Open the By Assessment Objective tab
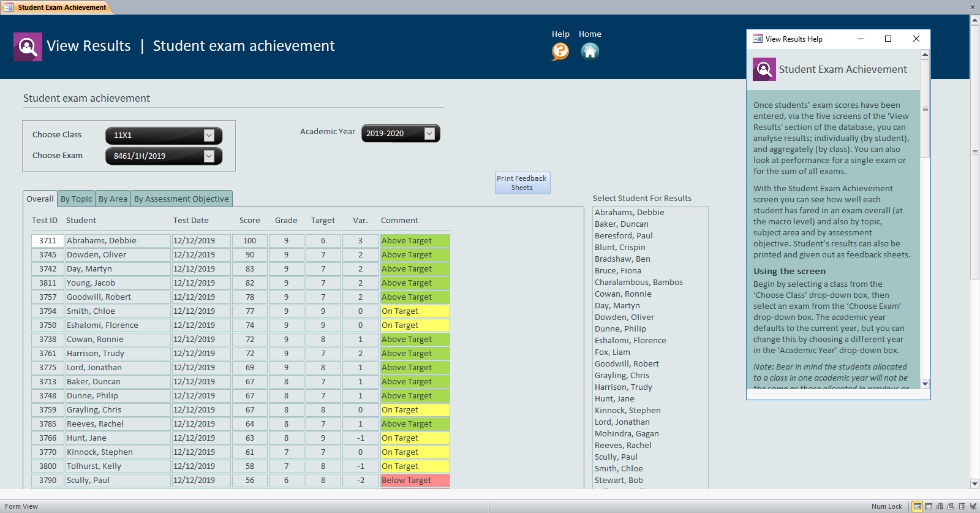The height and width of the screenshot is (513, 980). (181, 199)
